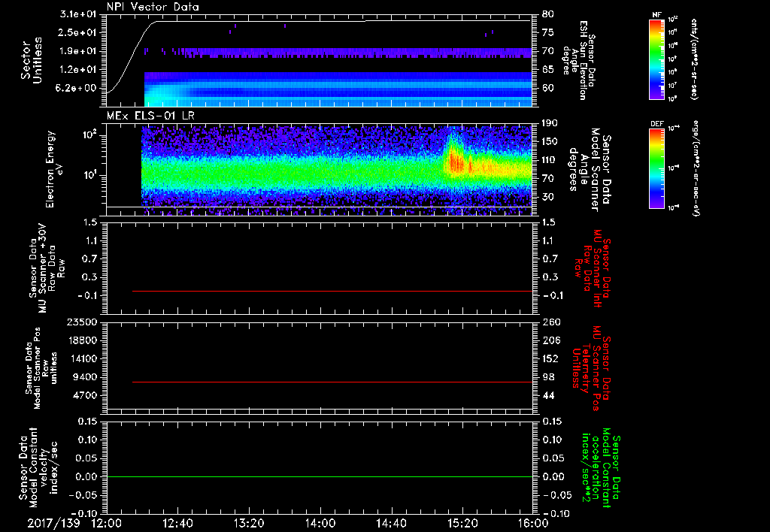Click the 98 telemetry position tick
The width and height of the screenshot is (770, 532).
click(548, 377)
